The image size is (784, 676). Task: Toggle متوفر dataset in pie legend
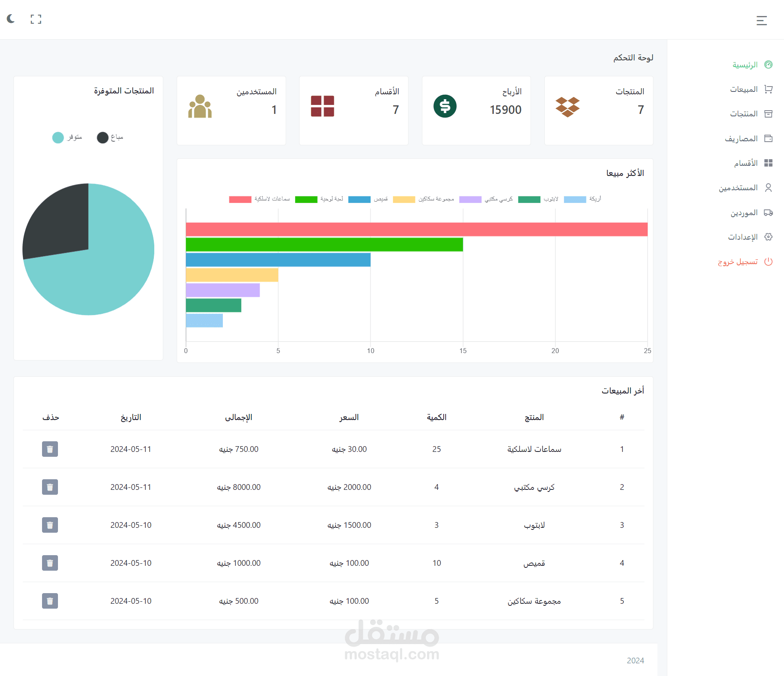click(58, 138)
